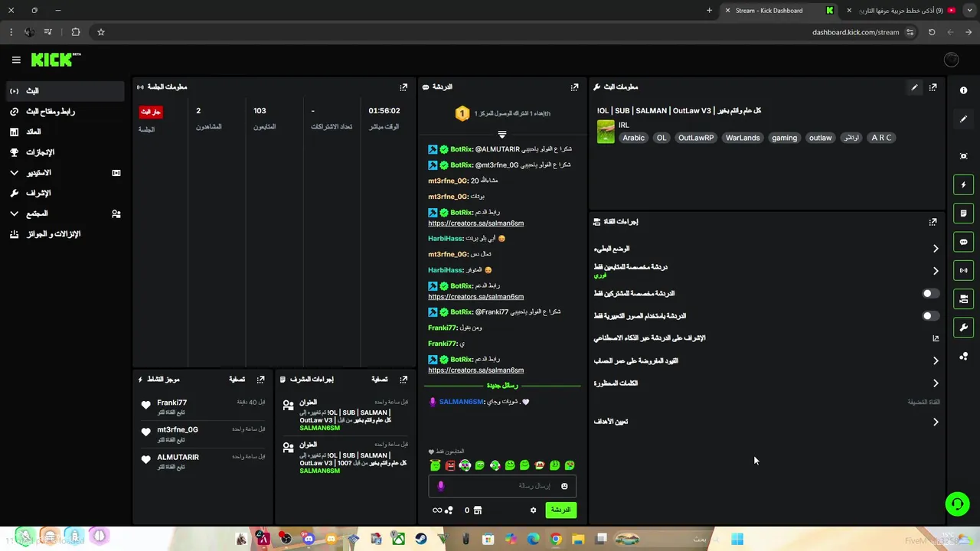
Task: Pop out the stream info panel
Action: (933, 87)
